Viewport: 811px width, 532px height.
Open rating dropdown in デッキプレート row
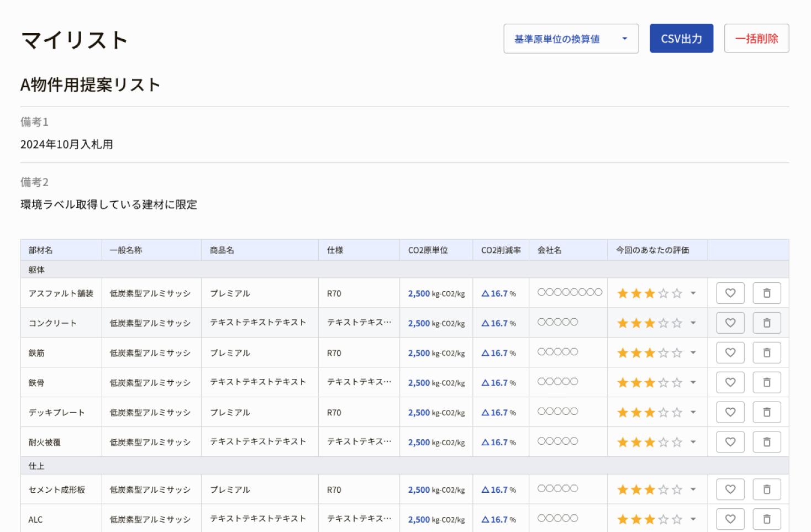[x=693, y=413]
